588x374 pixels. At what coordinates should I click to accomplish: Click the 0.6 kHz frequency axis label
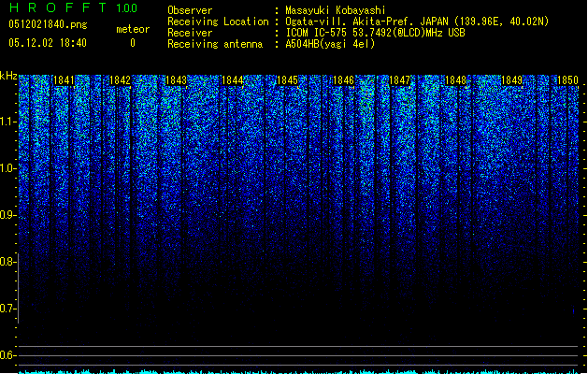8,355
